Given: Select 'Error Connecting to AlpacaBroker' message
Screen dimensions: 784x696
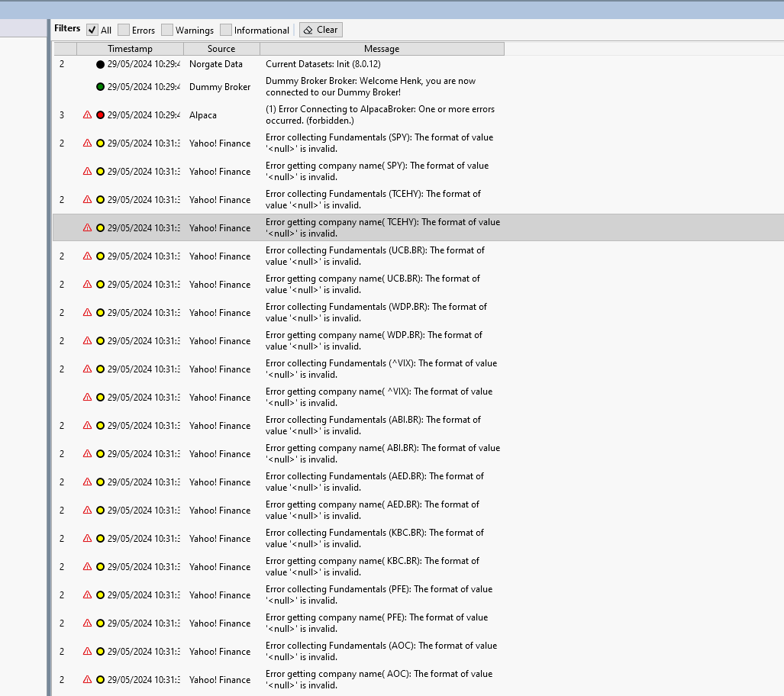Looking at the screenshot, I should 380,115.
